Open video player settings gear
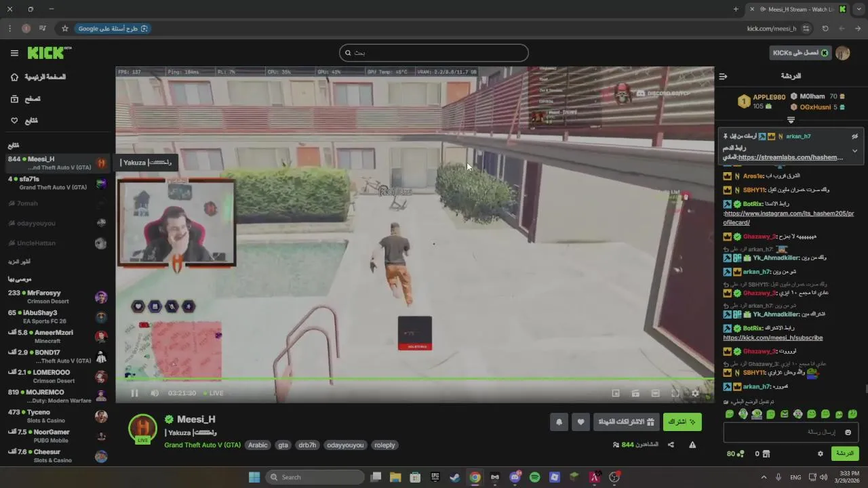 (x=695, y=393)
